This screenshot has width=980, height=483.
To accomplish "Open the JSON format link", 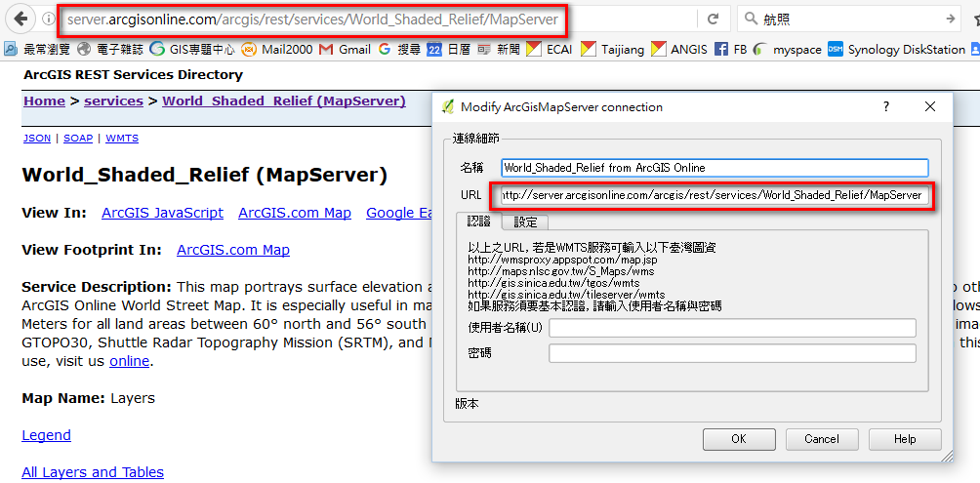I will (37, 139).
